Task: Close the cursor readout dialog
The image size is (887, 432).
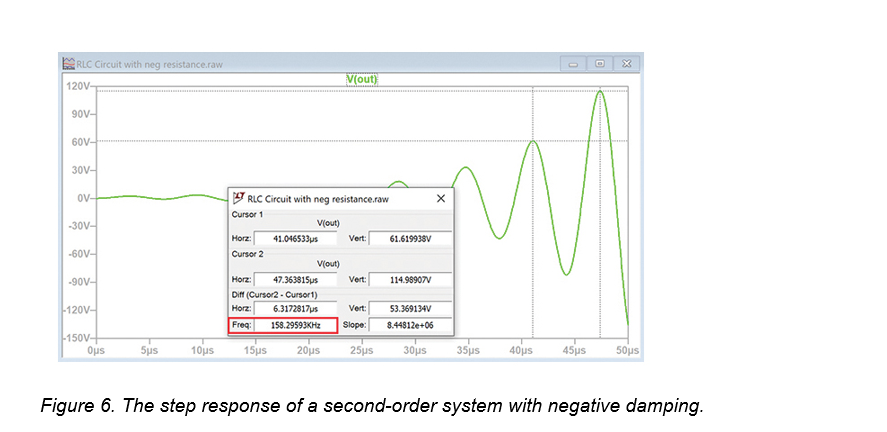Action: coord(441,199)
